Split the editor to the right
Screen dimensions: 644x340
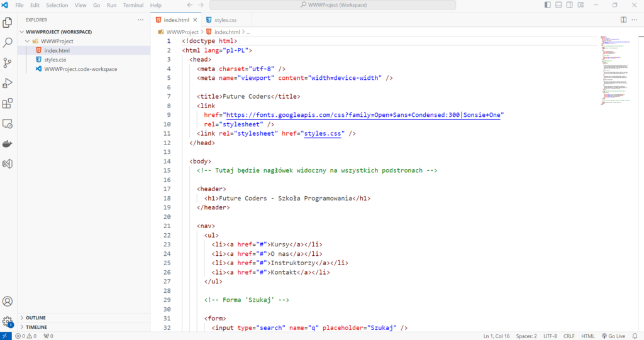point(623,19)
